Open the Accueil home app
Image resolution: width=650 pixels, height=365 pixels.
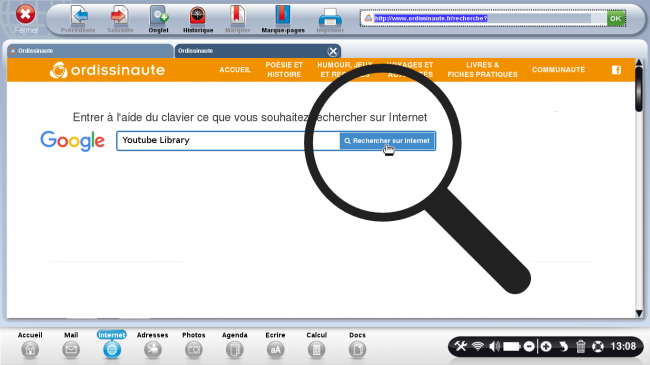30,345
